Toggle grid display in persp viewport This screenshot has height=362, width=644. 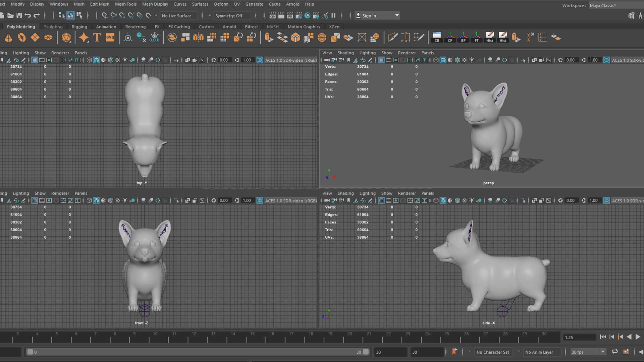pyautogui.click(x=381, y=60)
